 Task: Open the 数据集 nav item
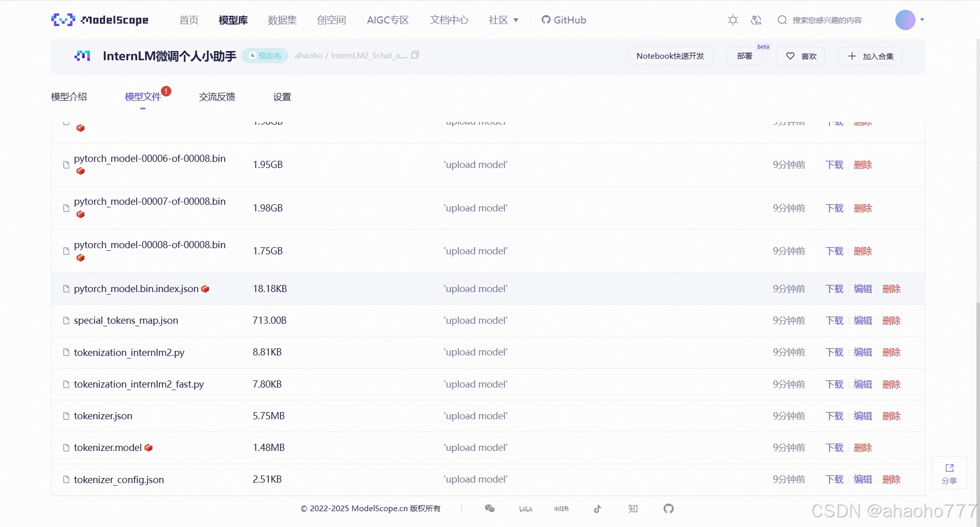click(x=282, y=20)
